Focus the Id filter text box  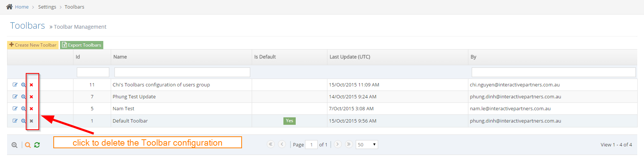pyautogui.click(x=93, y=72)
